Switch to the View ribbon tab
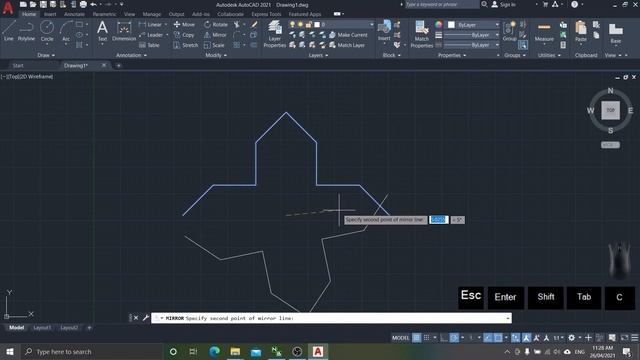Screen dimensions: 640x360 [129, 14]
